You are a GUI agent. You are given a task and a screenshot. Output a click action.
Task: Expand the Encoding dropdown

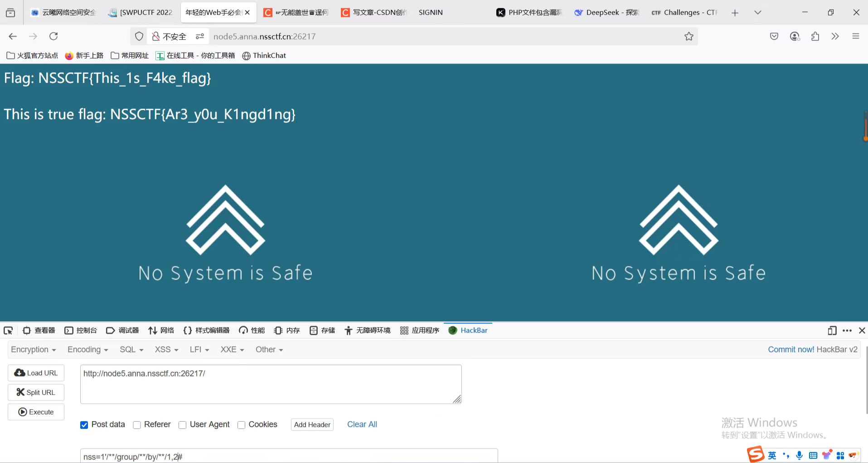pyautogui.click(x=88, y=350)
